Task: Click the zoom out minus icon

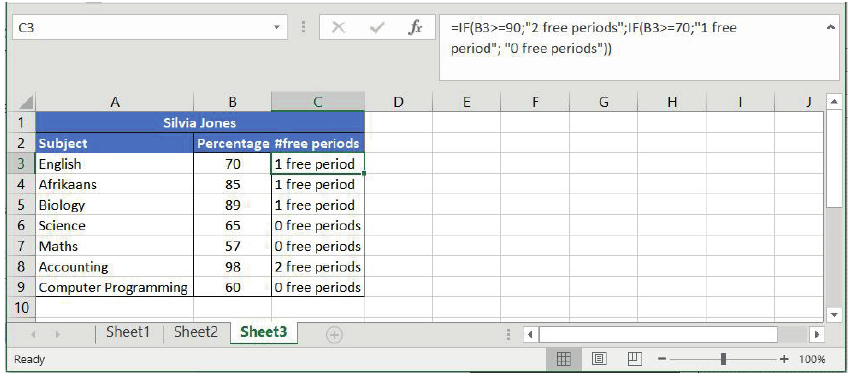Action: coord(663,359)
